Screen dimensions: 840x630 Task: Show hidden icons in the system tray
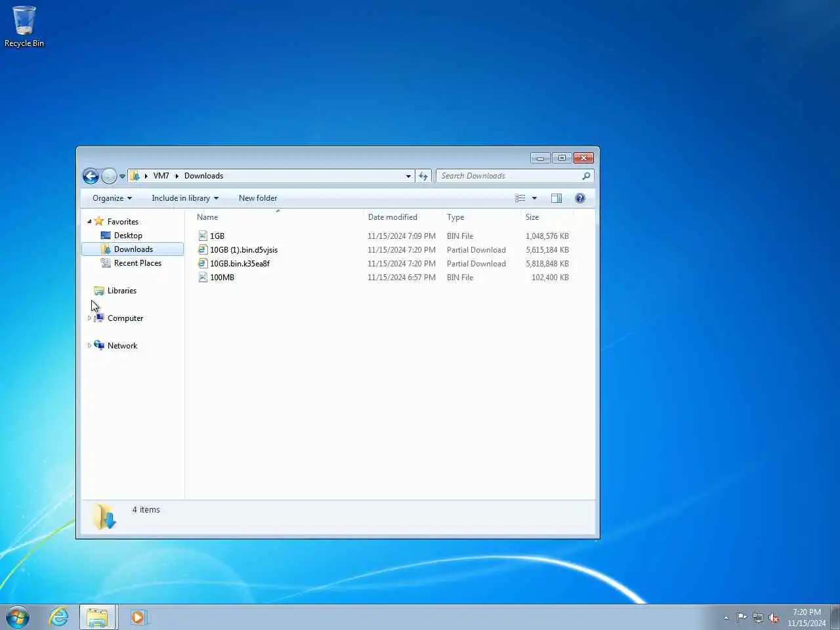pos(726,618)
